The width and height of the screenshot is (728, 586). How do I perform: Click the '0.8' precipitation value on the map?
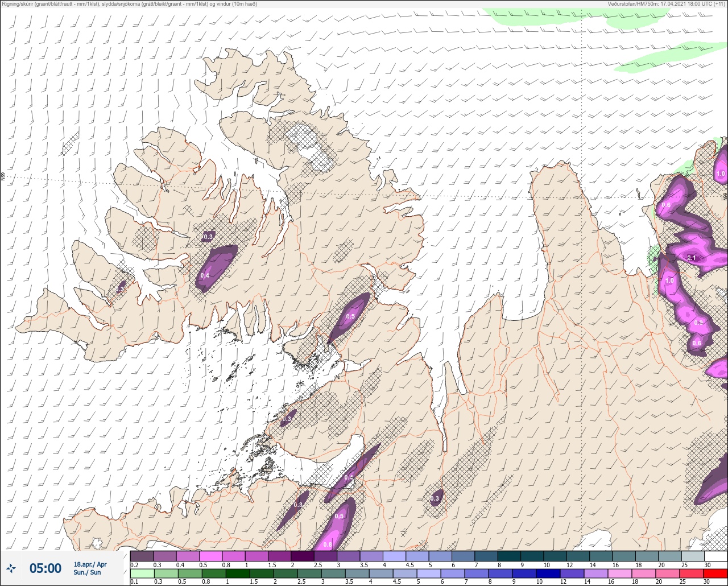(x=328, y=544)
